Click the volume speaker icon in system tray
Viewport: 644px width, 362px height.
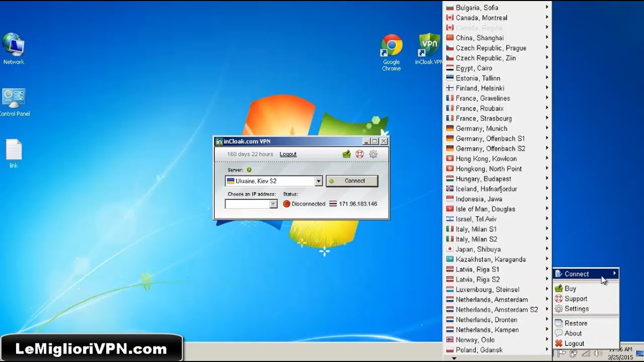(598, 353)
